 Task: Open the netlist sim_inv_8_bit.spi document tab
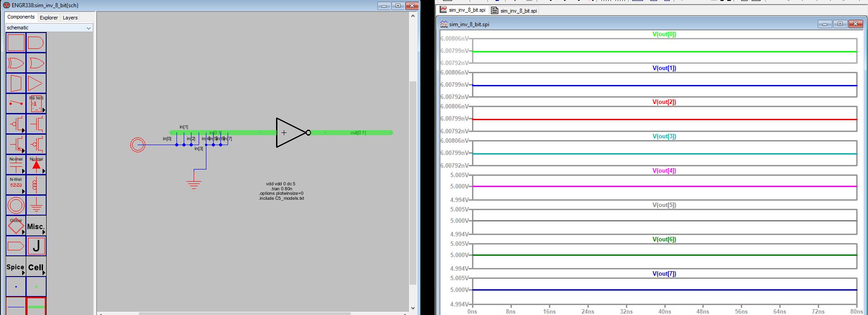point(514,10)
